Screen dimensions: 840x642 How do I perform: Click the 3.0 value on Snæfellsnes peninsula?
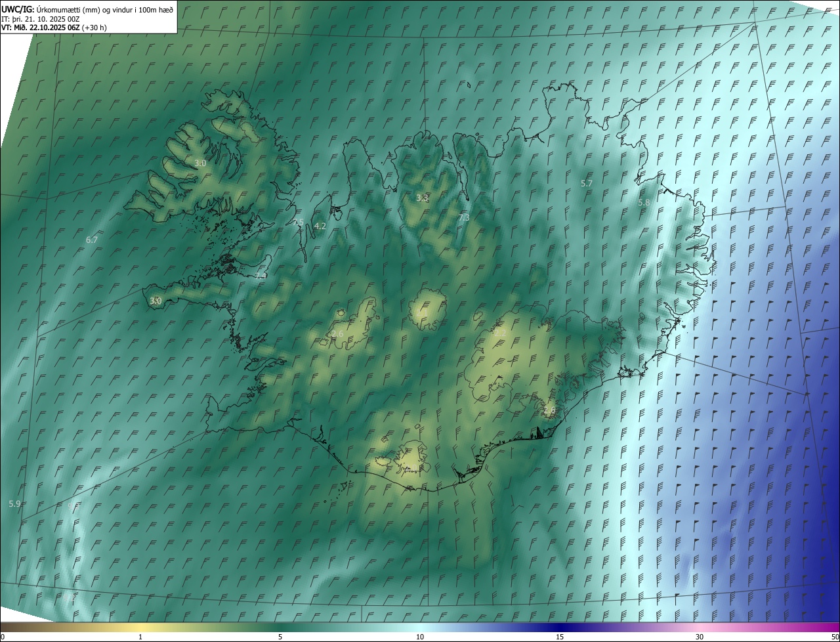point(156,301)
